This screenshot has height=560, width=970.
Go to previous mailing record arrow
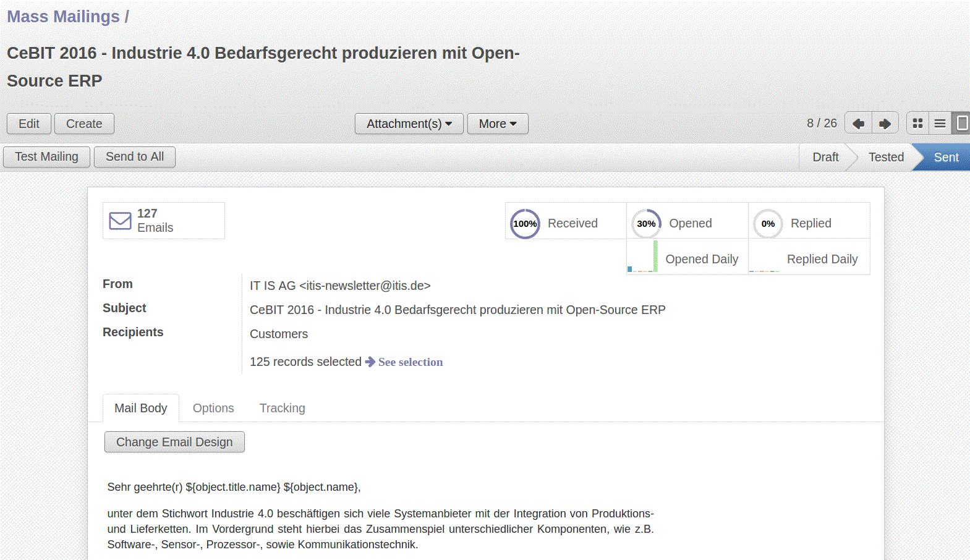pos(858,124)
